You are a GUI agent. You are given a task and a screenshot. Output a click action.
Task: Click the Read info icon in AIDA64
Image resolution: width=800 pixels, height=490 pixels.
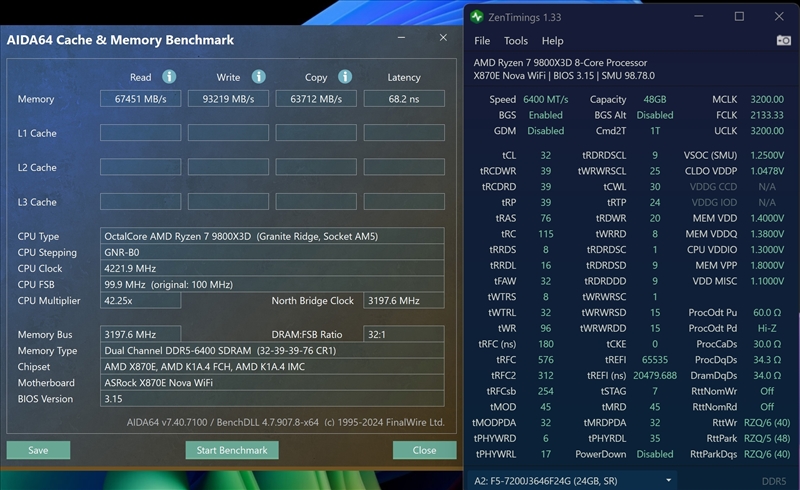click(169, 77)
